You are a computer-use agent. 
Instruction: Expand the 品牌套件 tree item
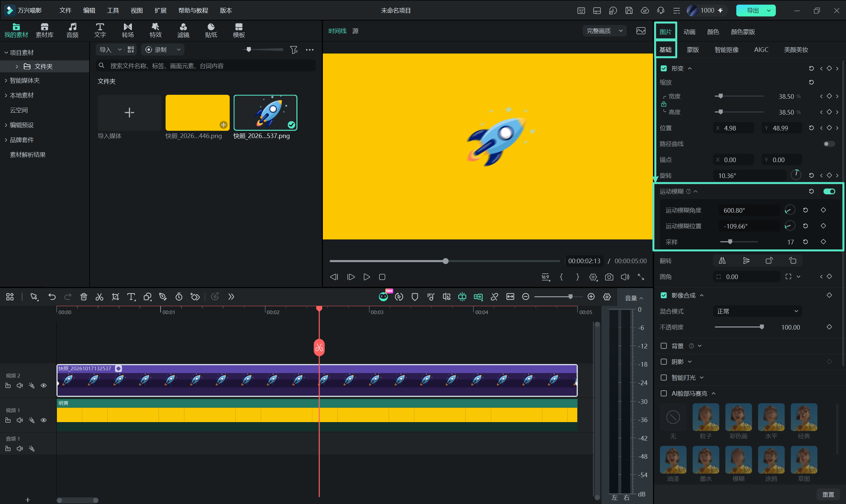[6, 140]
